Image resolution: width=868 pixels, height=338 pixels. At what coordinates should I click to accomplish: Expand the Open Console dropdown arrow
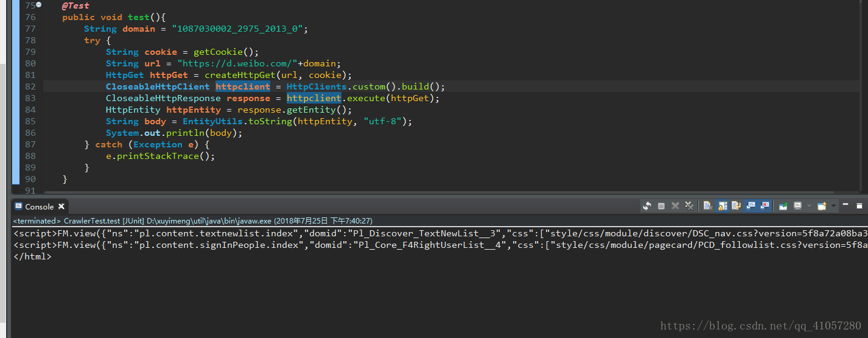pos(833,206)
